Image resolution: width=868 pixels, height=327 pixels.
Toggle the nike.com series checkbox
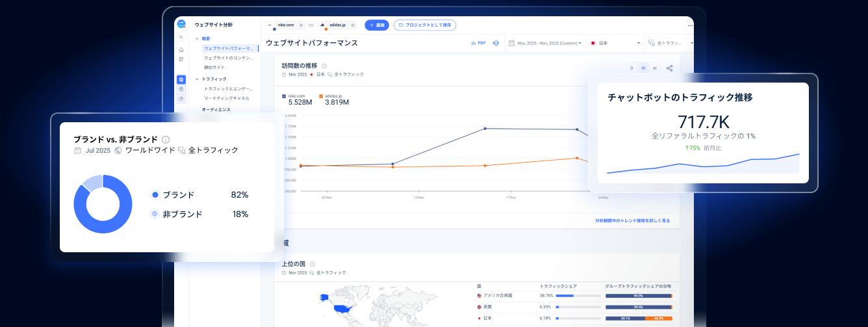pos(284,96)
